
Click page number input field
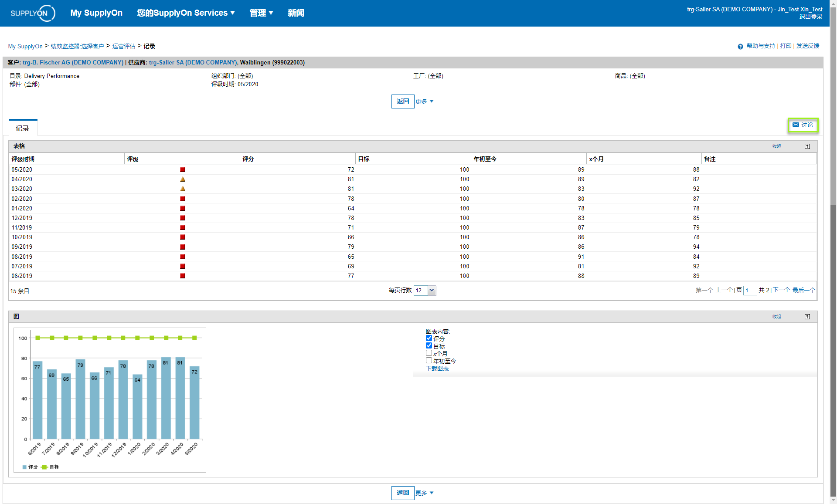750,291
